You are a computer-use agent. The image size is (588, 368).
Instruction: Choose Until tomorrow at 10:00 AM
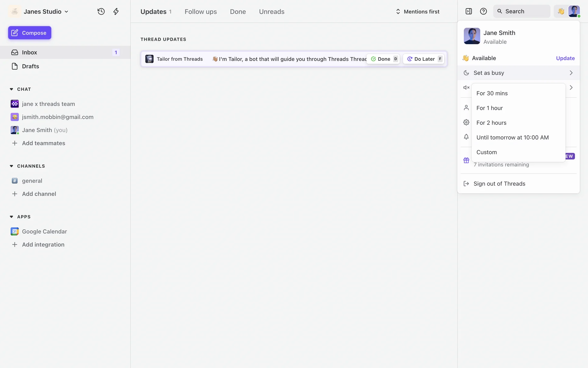click(x=512, y=137)
